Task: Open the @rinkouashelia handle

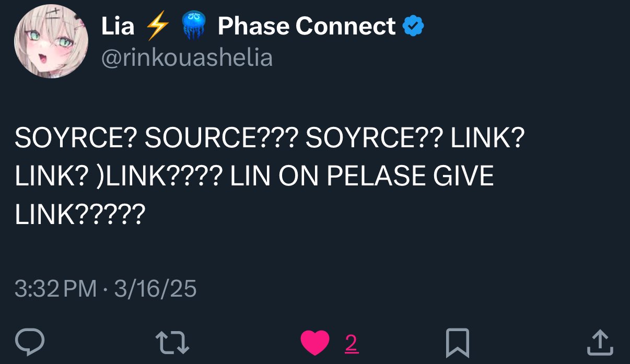Action: (186, 58)
